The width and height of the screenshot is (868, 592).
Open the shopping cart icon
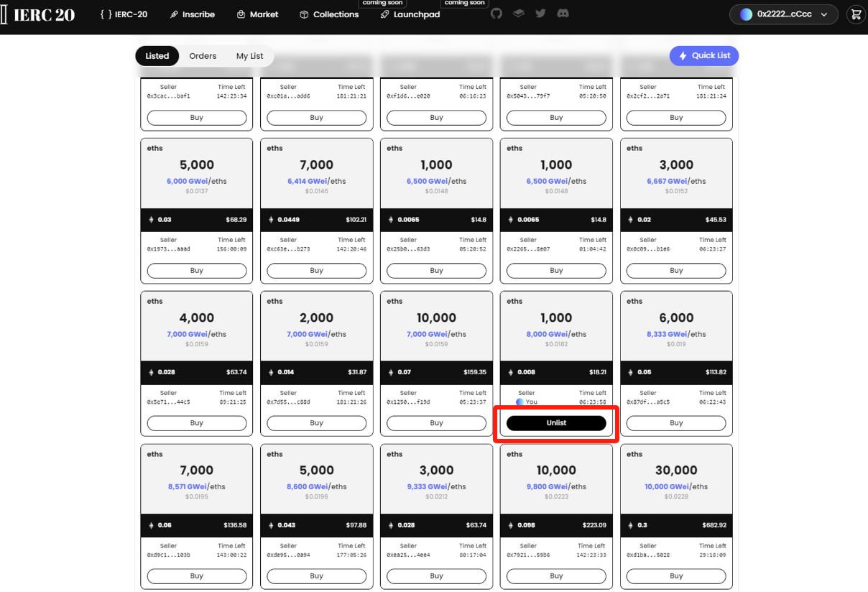856,14
